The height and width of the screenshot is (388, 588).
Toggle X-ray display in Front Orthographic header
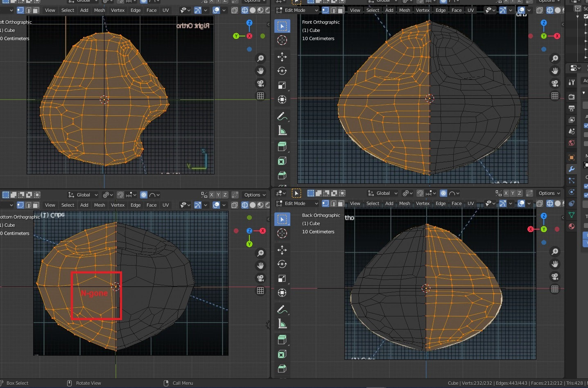(540, 10)
